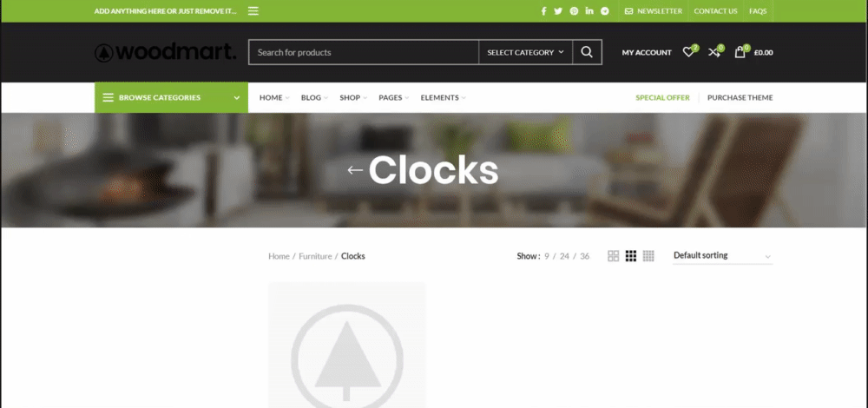Expand the Browse Categories menu
This screenshot has height=408, width=868.
click(x=172, y=97)
